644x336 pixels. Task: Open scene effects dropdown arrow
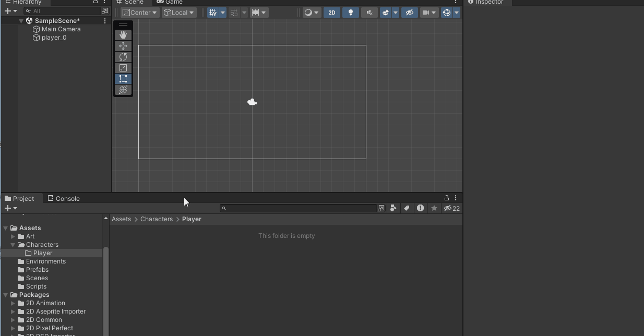click(x=396, y=13)
